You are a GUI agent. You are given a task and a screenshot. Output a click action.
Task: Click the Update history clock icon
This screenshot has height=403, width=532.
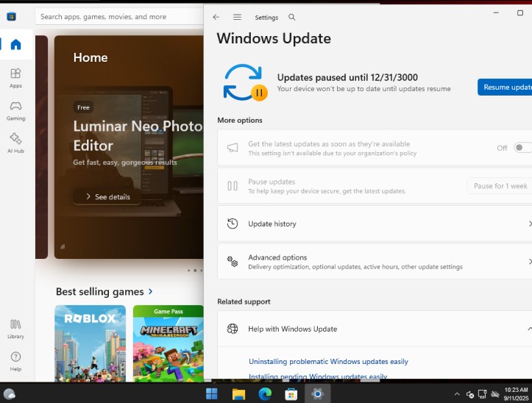[x=233, y=224]
